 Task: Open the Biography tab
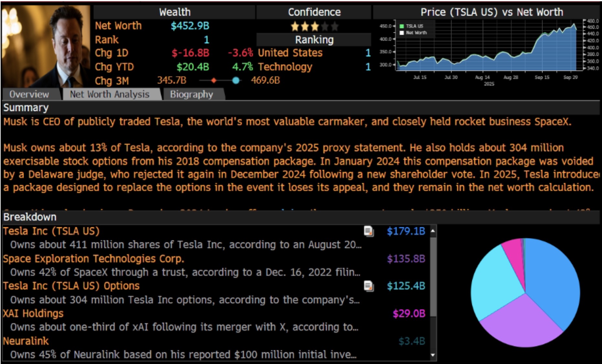(x=192, y=94)
